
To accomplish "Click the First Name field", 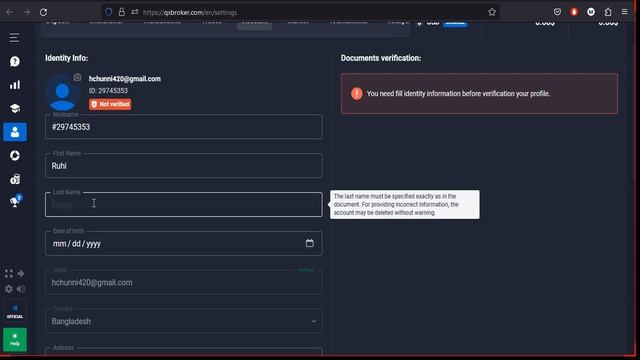I will pos(184,166).
